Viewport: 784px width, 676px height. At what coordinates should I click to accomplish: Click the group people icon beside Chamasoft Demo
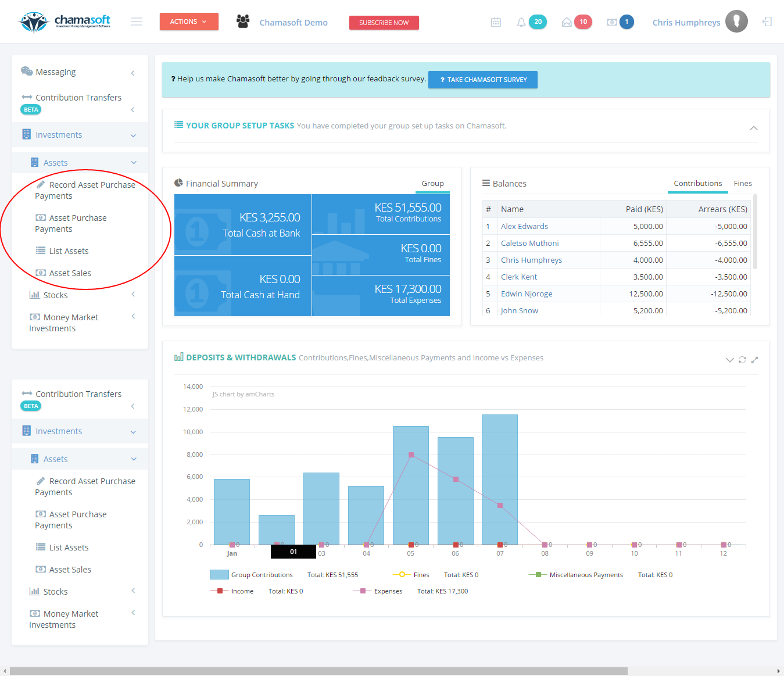click(x=243, y=22)
